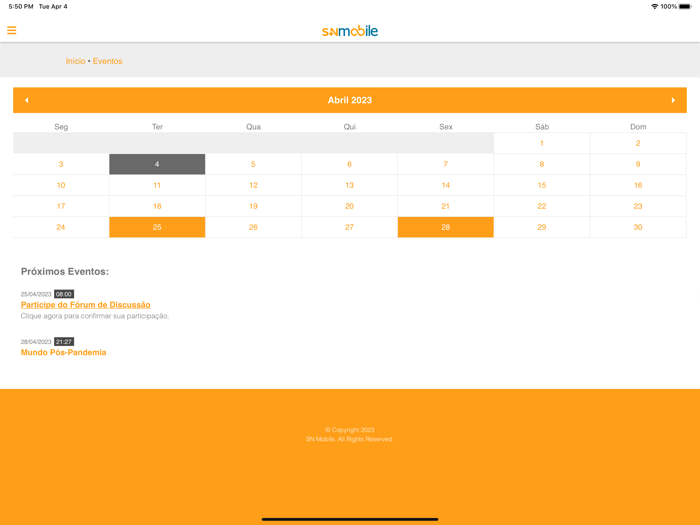Screen dimensions: 700x525
Task: Pick day 6 in the calendar
Action: (x=350, y=164)
